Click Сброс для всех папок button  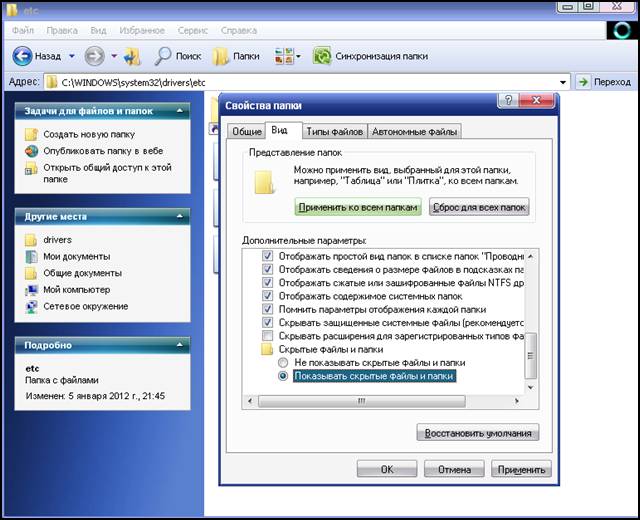pyautogui.click(x=479, y=207)
